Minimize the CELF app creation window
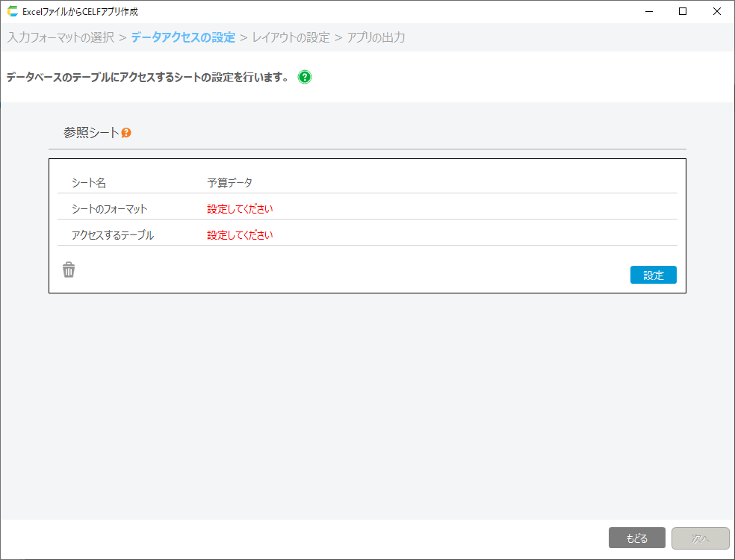The height and width of the screenshot is (560, 735). pyautogui.click(x=648, y=11)
